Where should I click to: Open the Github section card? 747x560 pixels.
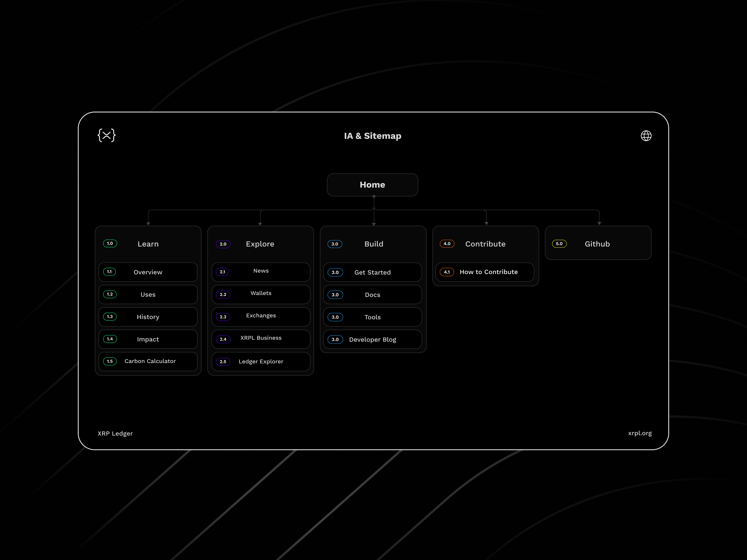click(597, 244)
